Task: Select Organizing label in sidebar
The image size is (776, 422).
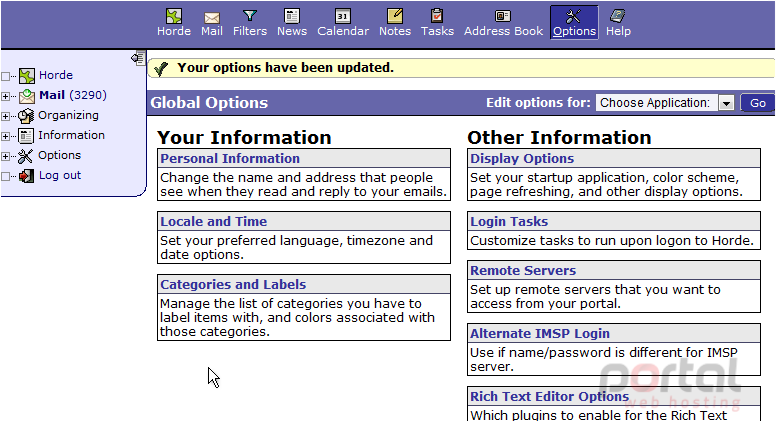Action: 68,115
